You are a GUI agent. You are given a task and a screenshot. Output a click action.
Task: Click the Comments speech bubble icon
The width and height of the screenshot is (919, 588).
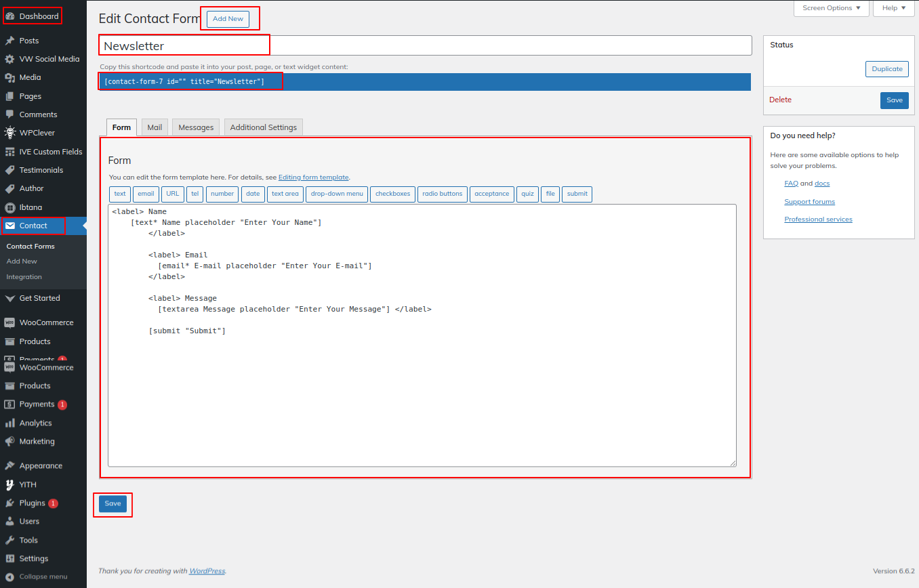(10, 114)
